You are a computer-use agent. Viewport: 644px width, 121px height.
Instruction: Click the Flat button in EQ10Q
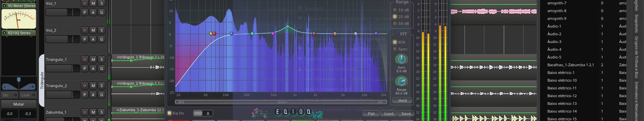point(371,114)
